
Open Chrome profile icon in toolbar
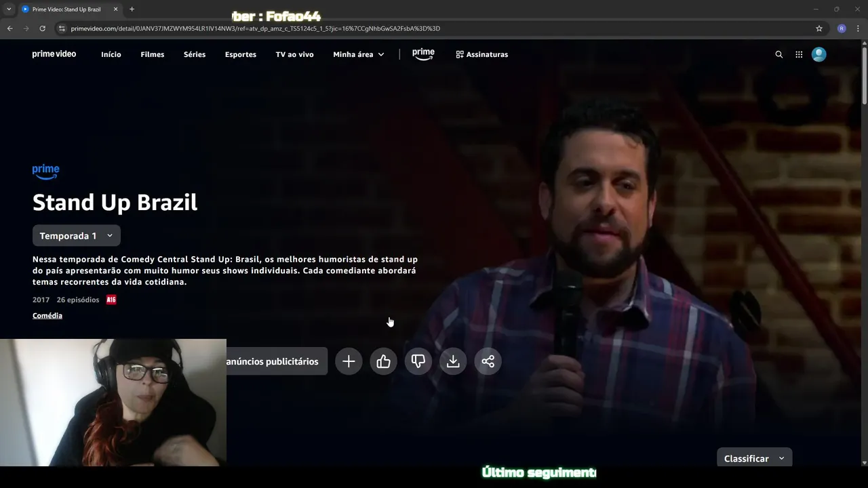click(842, 28)
